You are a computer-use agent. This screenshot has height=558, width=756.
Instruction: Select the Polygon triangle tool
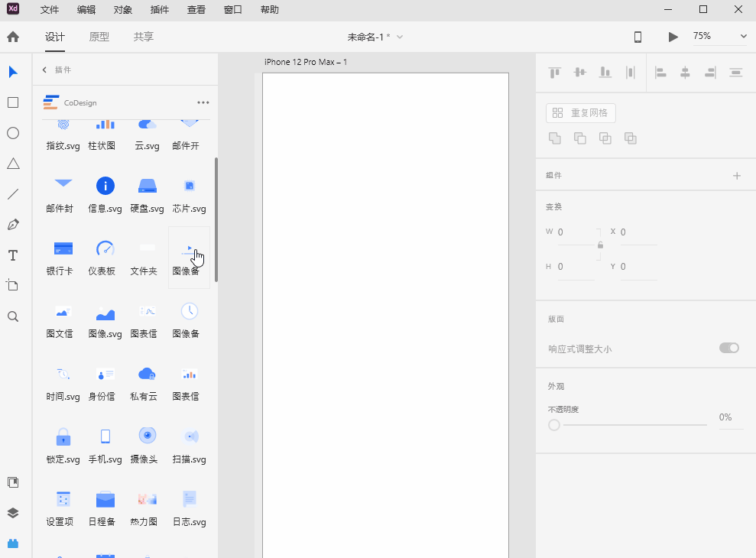(x=13, y=164)
